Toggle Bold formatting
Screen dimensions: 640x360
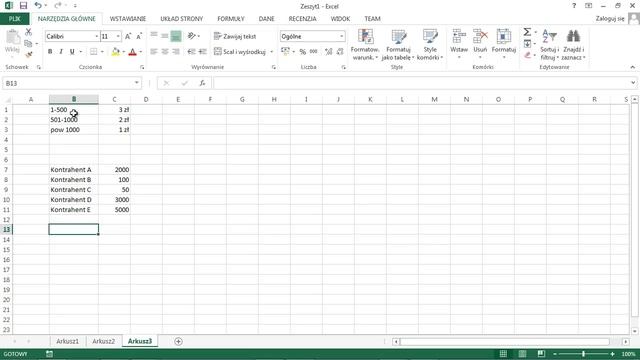pos(50,51)
